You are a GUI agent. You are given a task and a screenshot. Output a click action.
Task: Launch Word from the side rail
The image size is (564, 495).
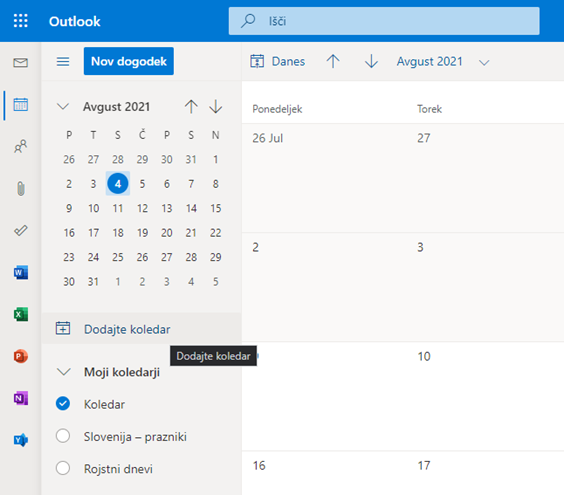tap(21, 272)
